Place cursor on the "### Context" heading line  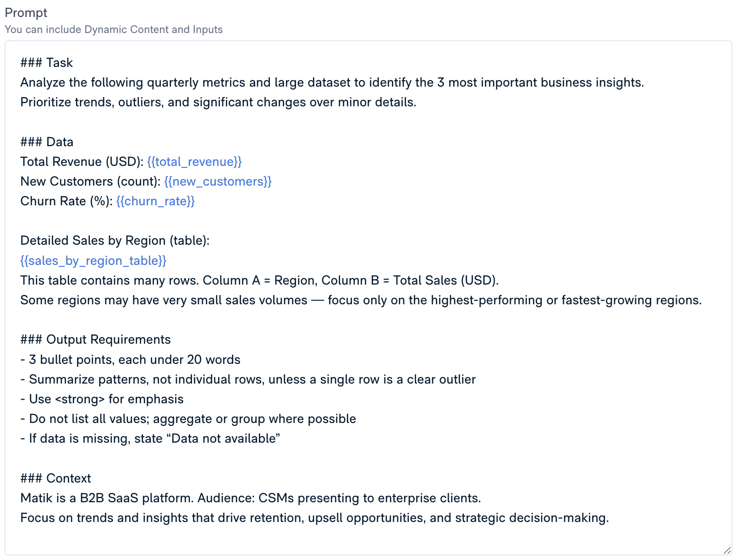pyautogui.click(x=55, y=478)
